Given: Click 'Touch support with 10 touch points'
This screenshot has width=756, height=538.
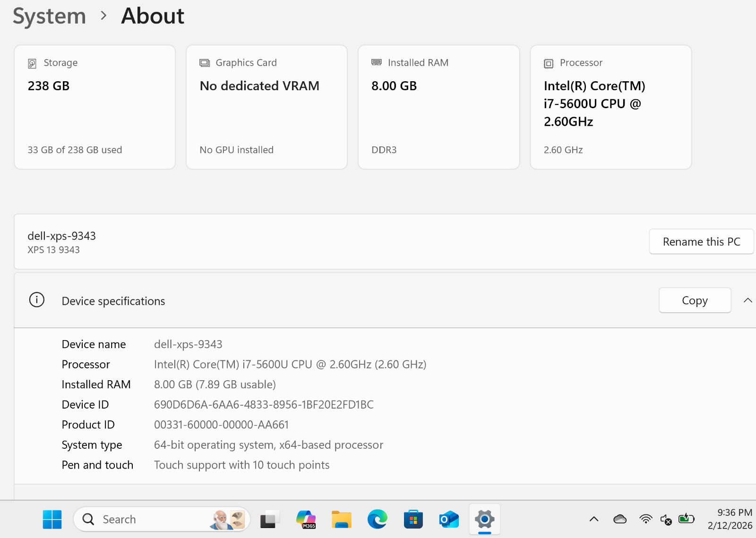Looking at the screenshot, I should (x=242, y=465).
